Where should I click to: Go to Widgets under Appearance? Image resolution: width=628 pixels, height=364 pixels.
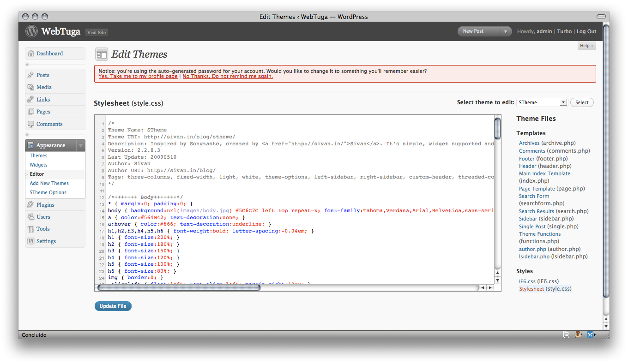[x=38, y=165]
